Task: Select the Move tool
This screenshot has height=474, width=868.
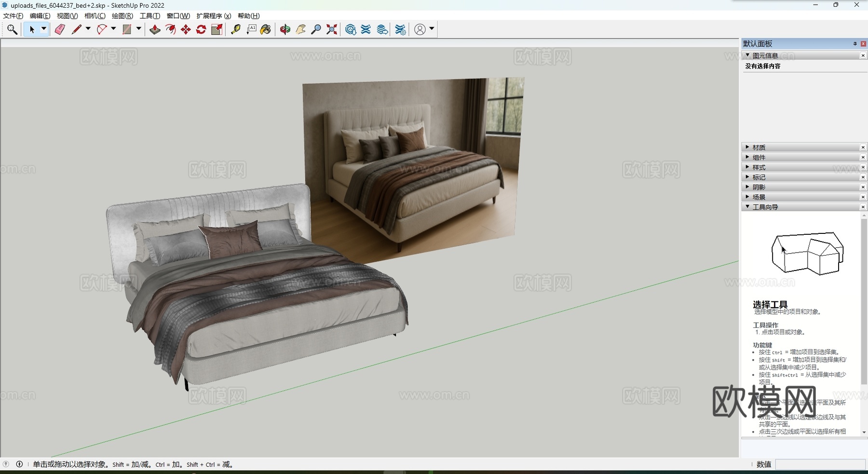Action: [x=186, y=29]
